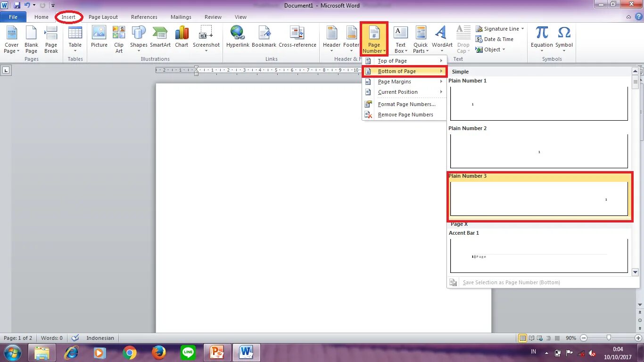The width and height of the screenshot is (644, 362).
Task: Click Page: 1 of 2 indicator
Action: 18,338
